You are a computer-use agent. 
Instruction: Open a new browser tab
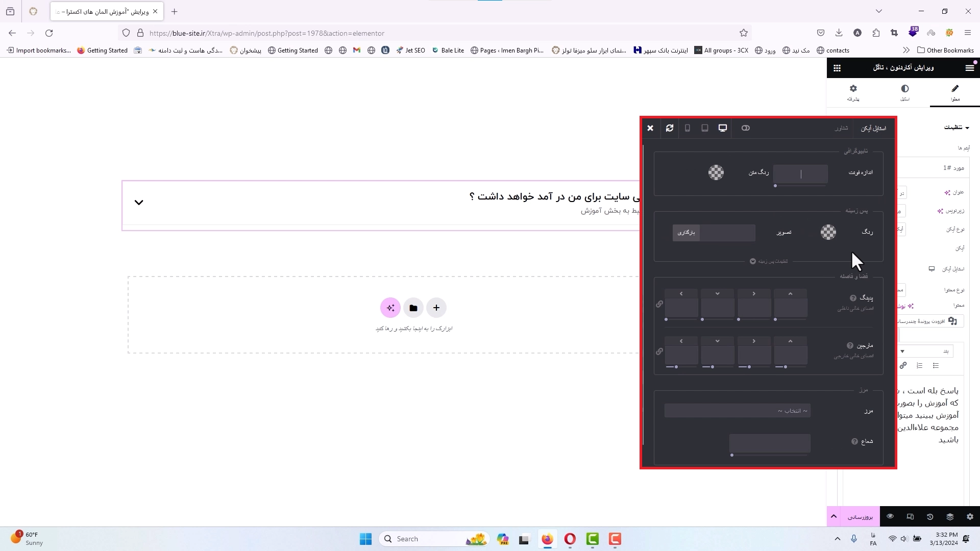click(175, 11)
